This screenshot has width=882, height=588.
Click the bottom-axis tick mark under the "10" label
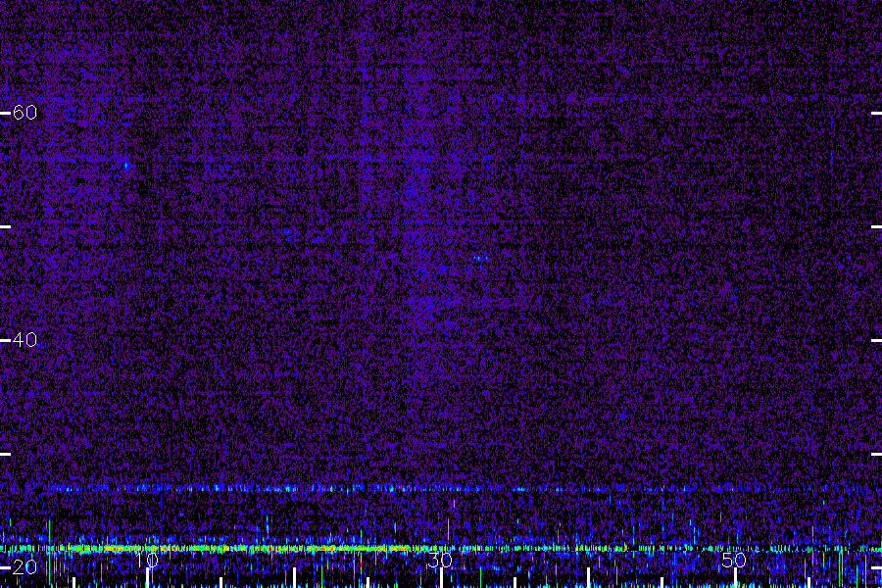pyautogui.click(x=147, y=578)
